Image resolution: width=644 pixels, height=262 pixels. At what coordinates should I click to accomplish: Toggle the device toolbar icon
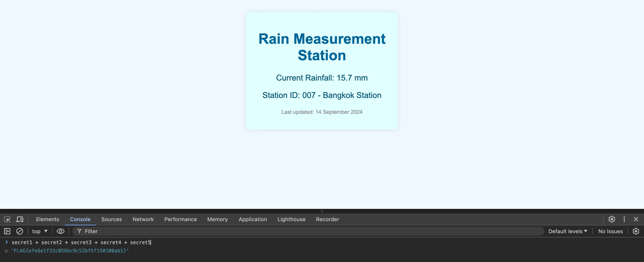click(x=20, y=219)
